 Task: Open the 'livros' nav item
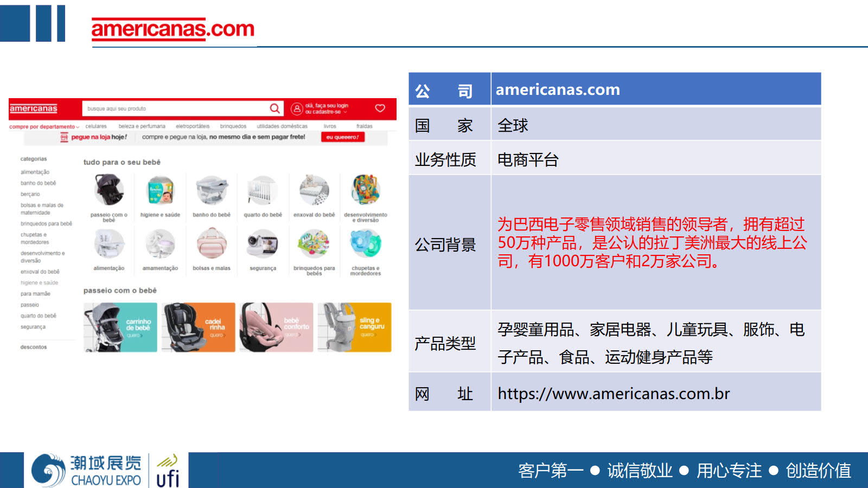pyautogui.click(x=330, y=126)
